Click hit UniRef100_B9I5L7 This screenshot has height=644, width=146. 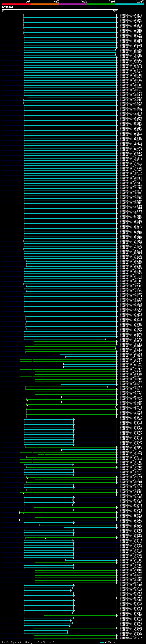pyautogui.click(x=131, y=369)
